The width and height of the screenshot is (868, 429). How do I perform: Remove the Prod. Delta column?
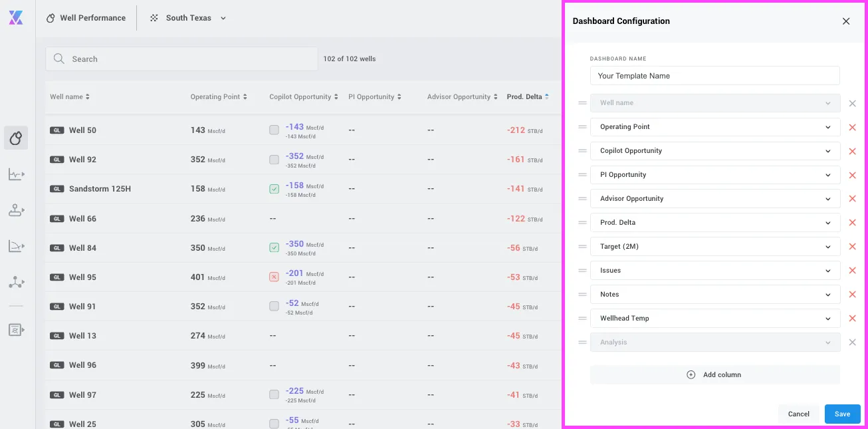pyautogui.click(x=853, y=223)
